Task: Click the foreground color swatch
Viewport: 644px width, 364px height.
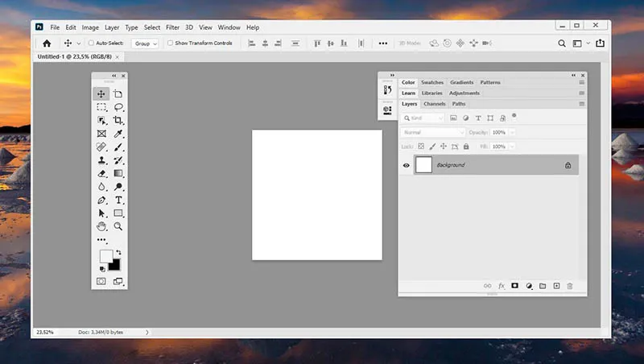Action: point(105,256)
